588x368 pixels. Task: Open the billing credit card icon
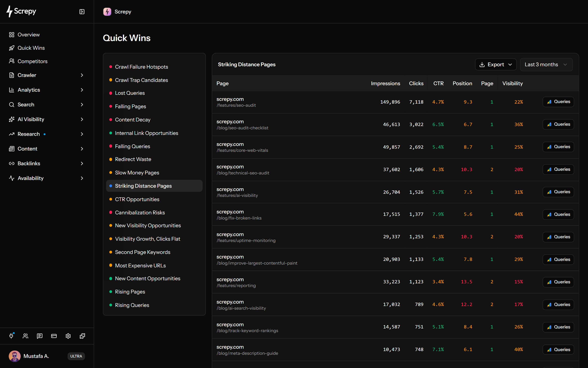(54, 336)
